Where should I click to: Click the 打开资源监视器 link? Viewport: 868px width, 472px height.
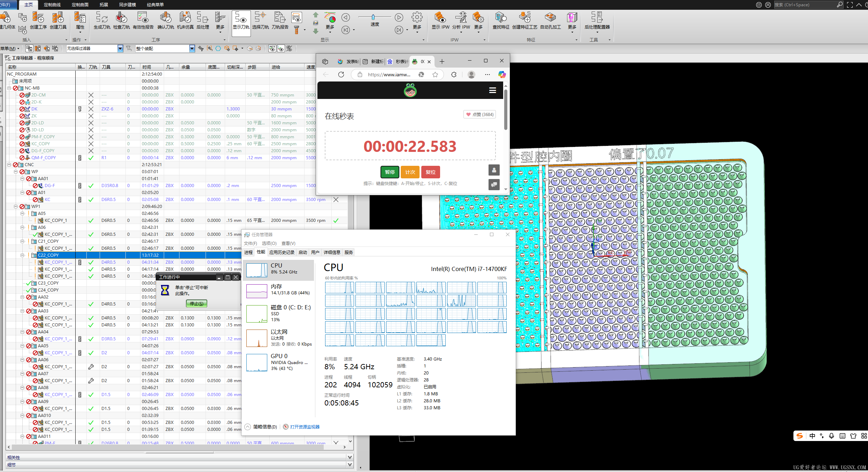pyautogui.click(x=305, y=427)
